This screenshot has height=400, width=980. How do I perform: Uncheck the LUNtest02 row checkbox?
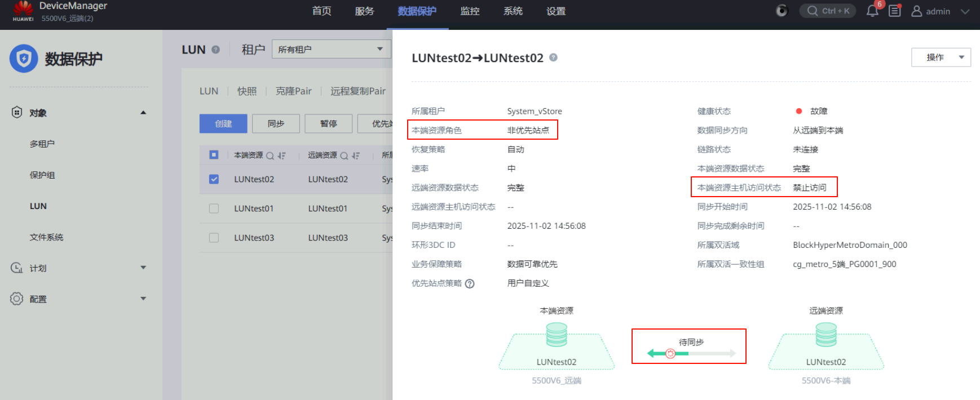click(x=214, y=179)
